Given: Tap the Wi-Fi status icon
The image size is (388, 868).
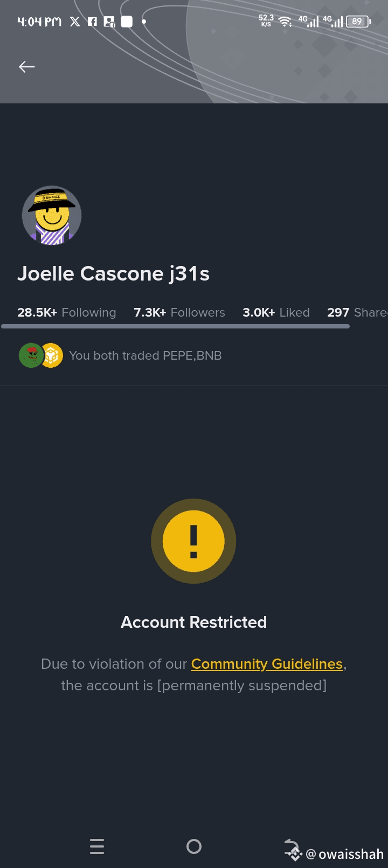Looking at the screenshot, I should [285, 22].
